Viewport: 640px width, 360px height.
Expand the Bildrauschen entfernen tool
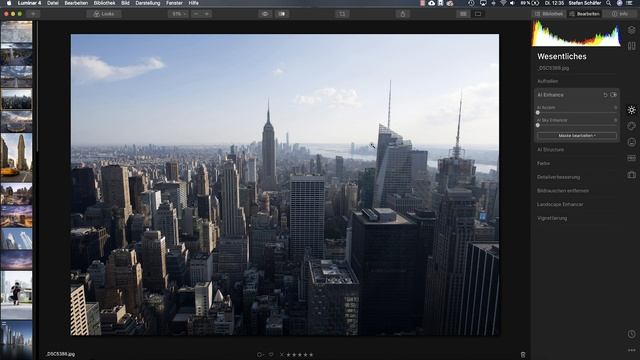coord(562,191)
